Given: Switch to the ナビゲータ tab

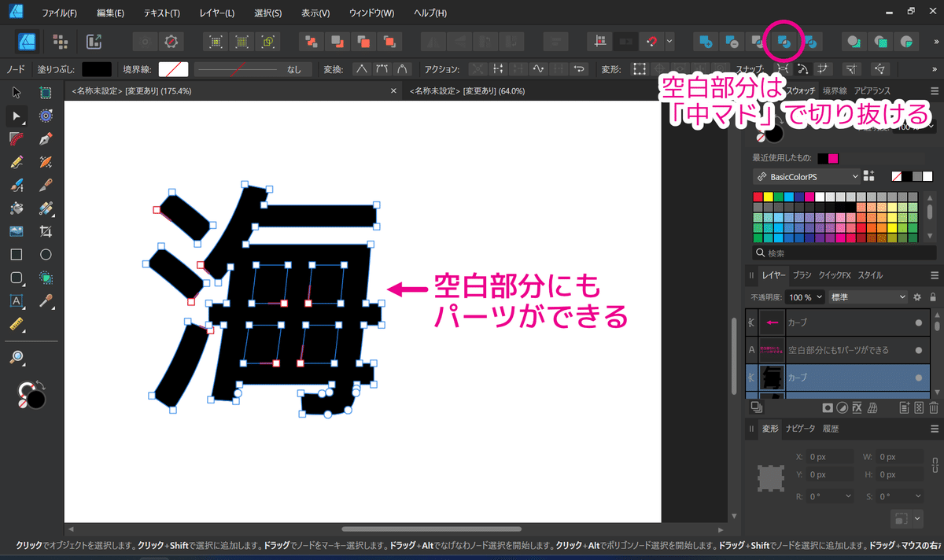Looking at the screenshot, I should (801, 429).
